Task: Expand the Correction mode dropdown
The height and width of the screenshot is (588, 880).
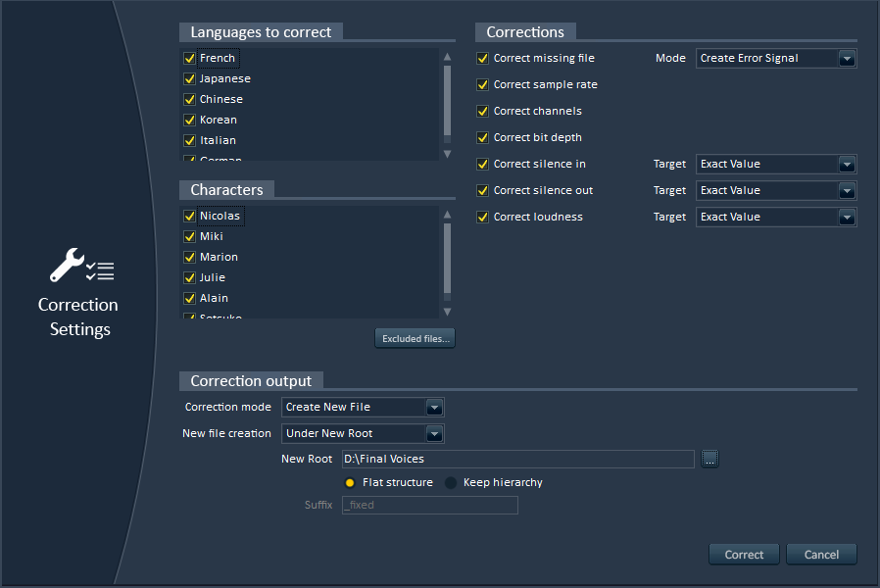Action: coord(434,407)
